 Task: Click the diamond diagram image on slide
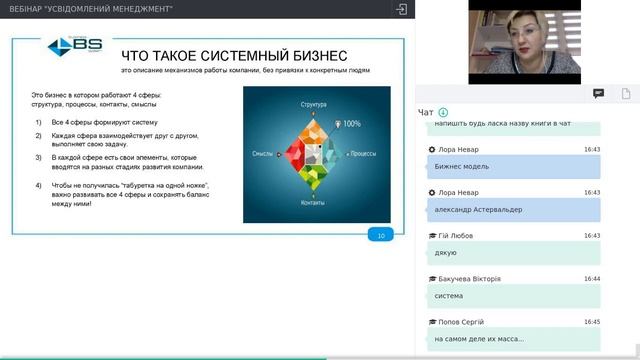pyautogui.click(x=317, y=154)
